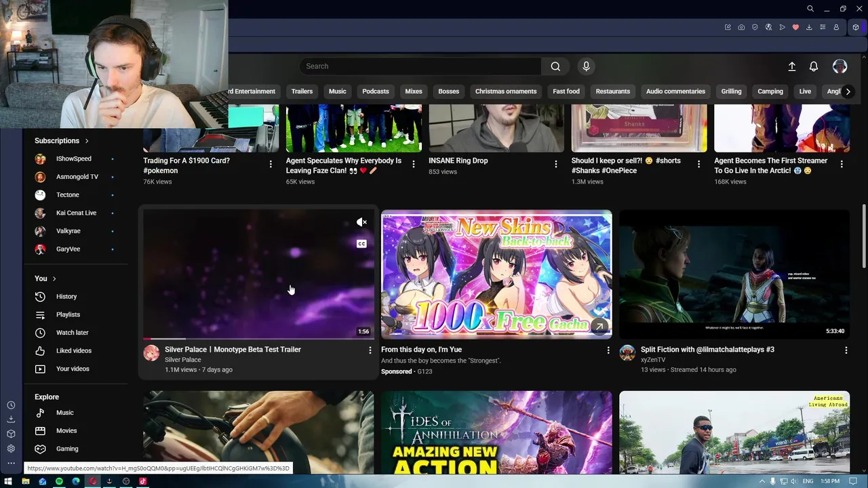Image resolution: width=868 pixels, height=488 pixels.
Task: Select the Music category chip
Action: [x=337, y=91]
